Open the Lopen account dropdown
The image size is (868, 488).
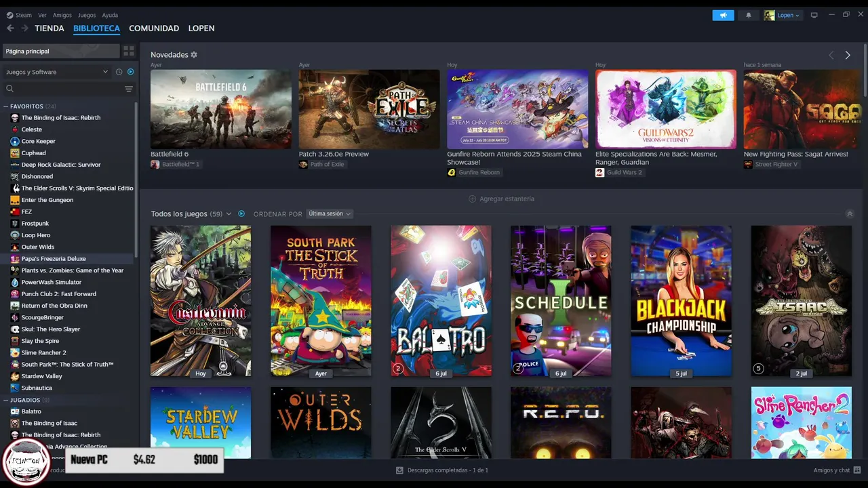coord(782,15)
